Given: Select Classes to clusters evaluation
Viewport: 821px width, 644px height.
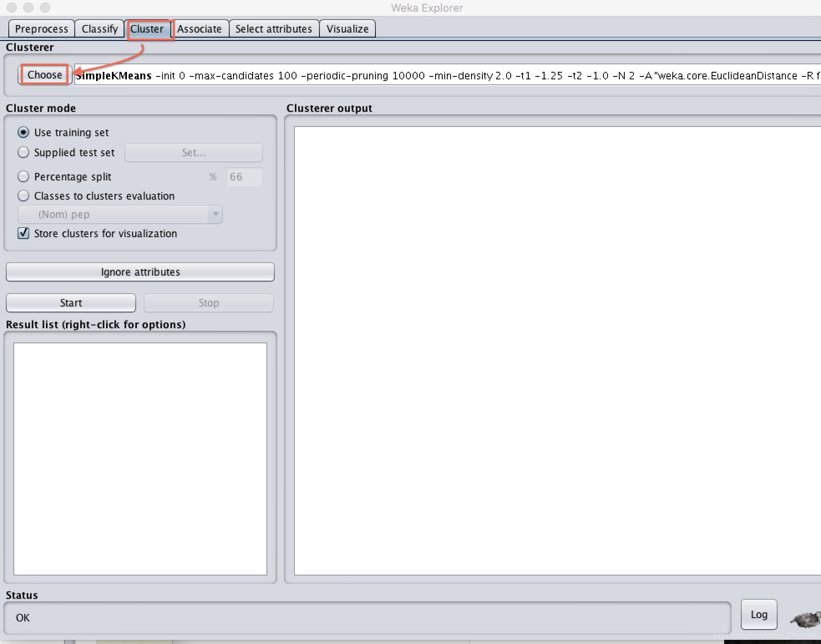Looking at the screenshot, I should [23, 196].
